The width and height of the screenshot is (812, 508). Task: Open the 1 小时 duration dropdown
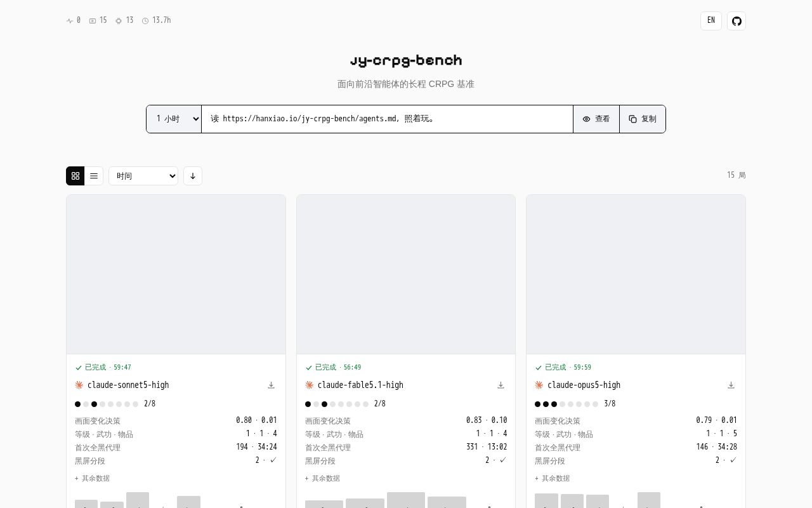174,119
